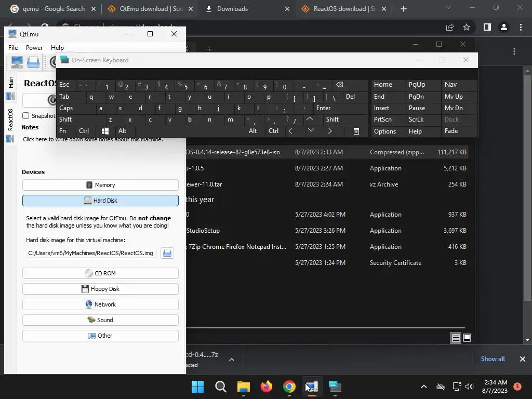Open Chrome three-dot menu
The image size is (532, 399).
[x=521, y=27]
